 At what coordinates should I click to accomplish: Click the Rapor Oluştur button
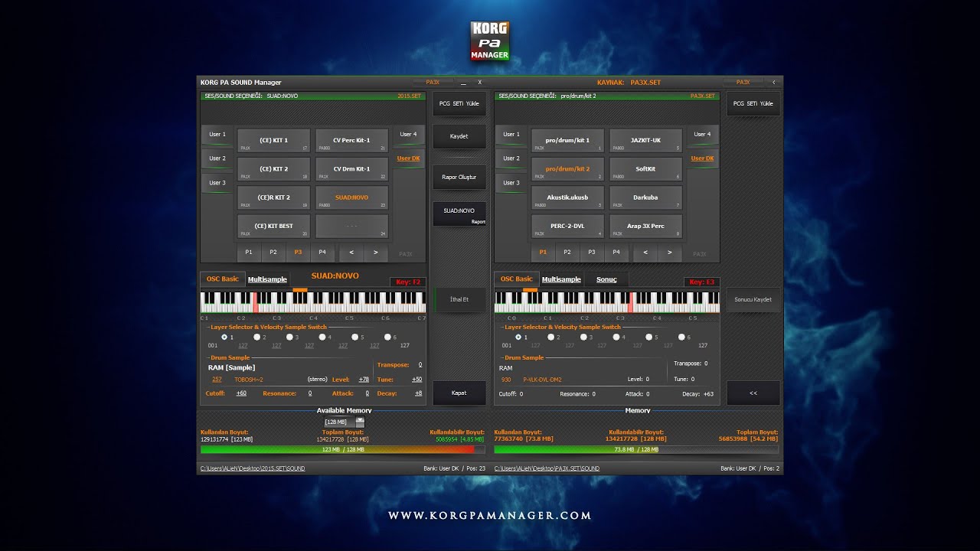(x=459, y=177)
